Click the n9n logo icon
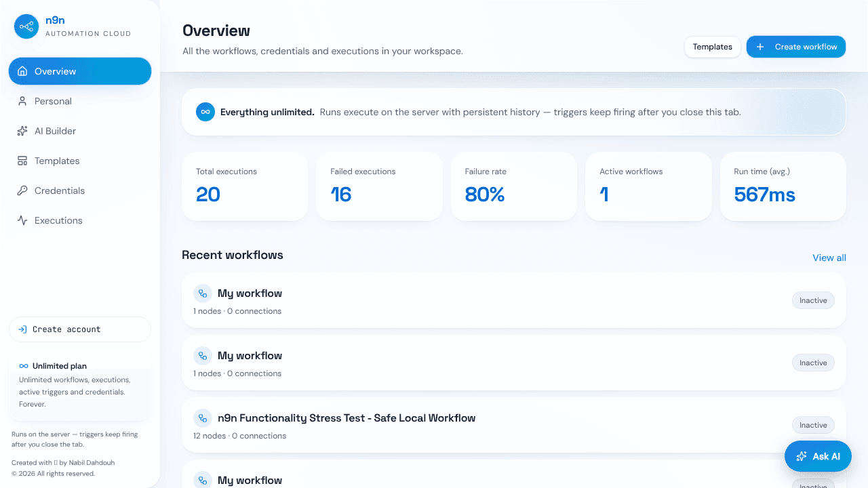Image resolution: width=868 pixels, height=488 pixels. pos(26,26)
